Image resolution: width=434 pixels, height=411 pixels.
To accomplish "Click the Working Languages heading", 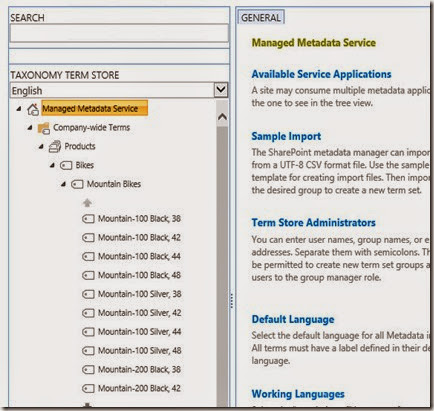I will click(298, 394).
